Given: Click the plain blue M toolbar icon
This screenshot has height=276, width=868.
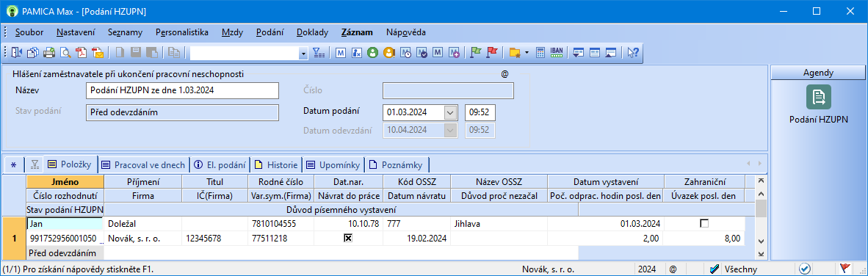Looking at the screenshot, I should pos(341,53).
